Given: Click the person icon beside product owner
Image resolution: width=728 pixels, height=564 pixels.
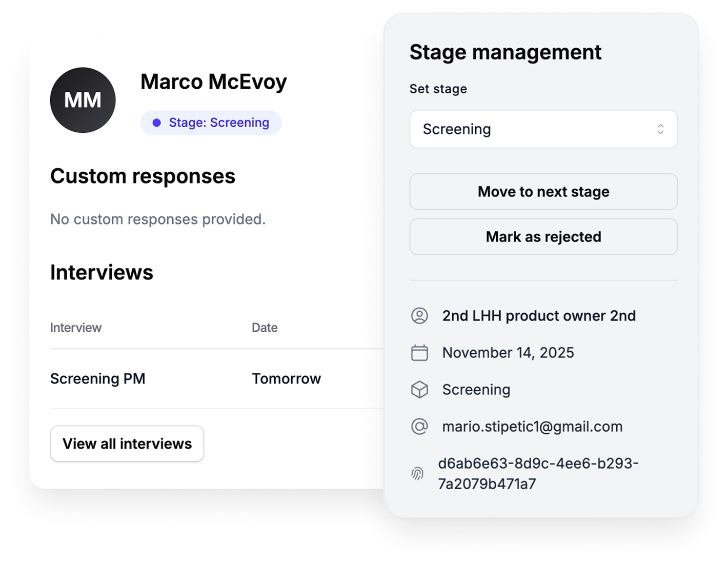Looking at the screenshot, I should pos(419,316).
